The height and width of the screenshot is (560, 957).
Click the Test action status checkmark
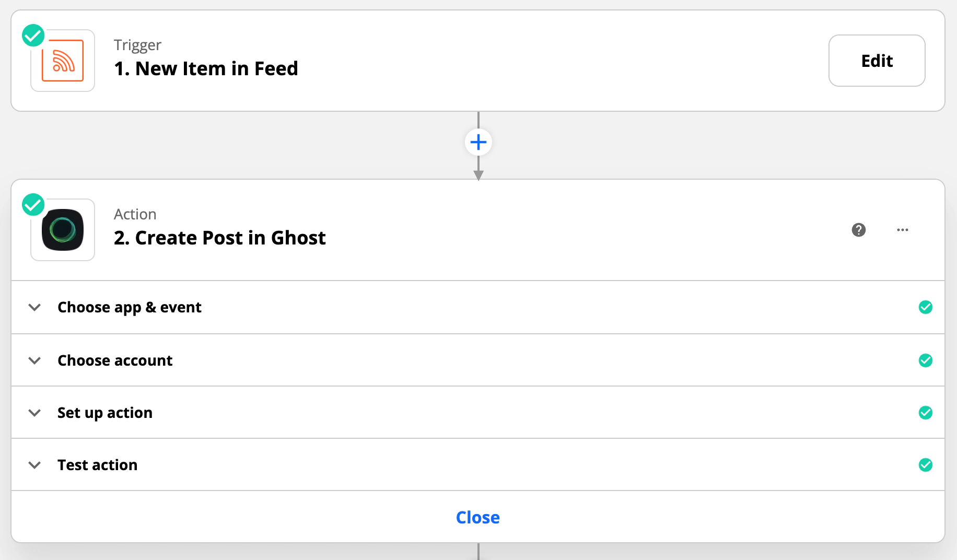[926, 465]
